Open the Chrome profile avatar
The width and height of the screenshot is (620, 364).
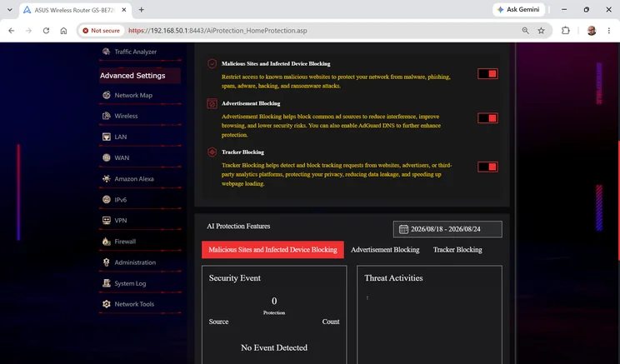click(592, 31)
